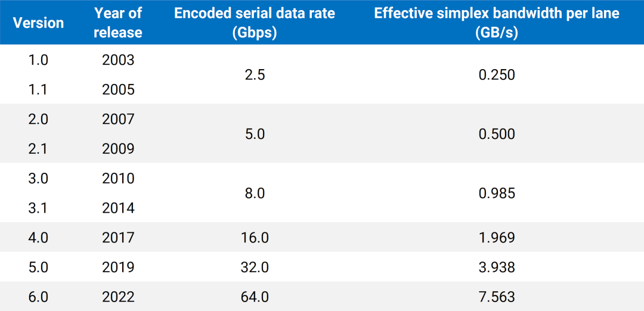The image size is (644, 311).
Task: Click the 0.250 bandwidth value
Action: click(497, 75)
